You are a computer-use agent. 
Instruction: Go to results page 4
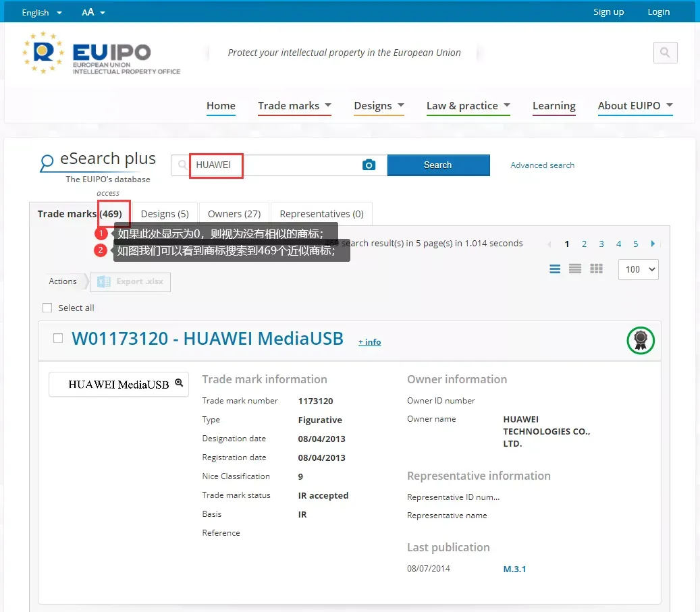pyautogui.click(x=618, y=244)
